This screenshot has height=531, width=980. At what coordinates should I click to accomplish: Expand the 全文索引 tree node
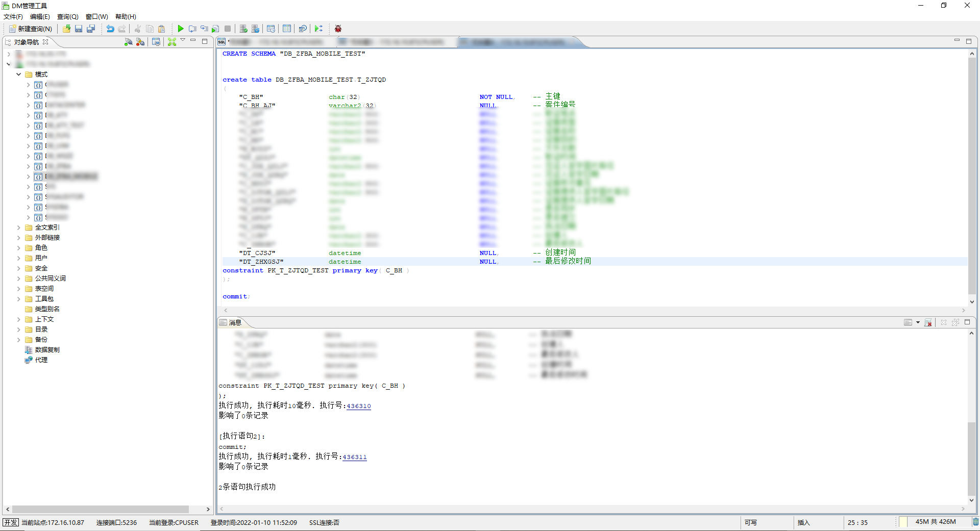tap(18, 227)
